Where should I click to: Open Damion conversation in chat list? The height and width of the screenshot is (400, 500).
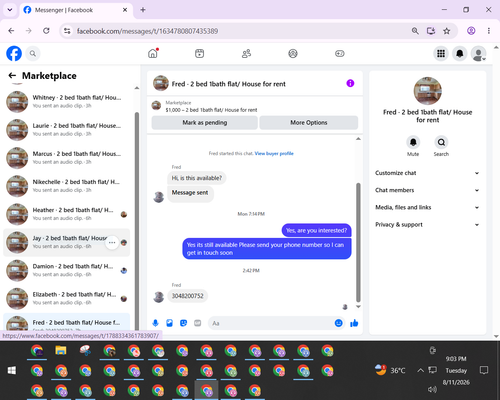point(67,270)
